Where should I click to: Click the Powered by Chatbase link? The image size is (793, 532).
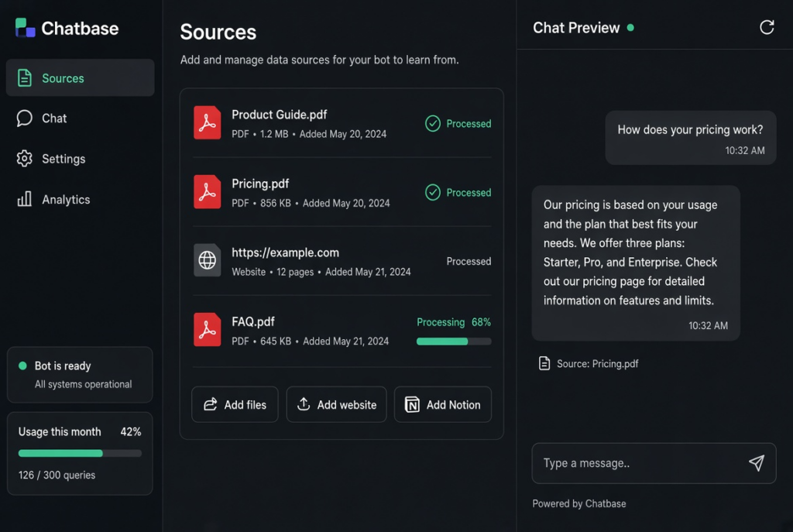pyautogui.click(x=579, y=503)
